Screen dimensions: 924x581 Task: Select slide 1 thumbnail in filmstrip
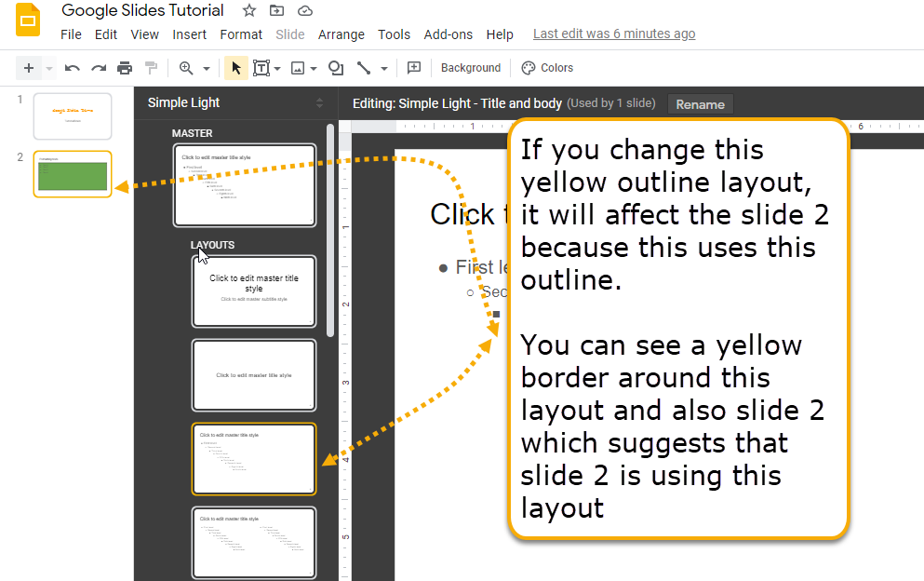point(73,116)
